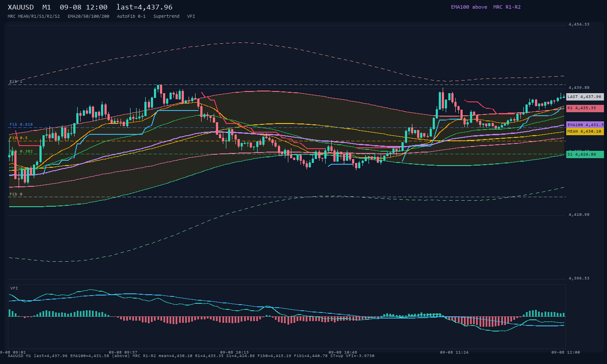The image size is (607, 364).
Task: Click the VFI indicator panel label
Action: [x=14, y=288]
